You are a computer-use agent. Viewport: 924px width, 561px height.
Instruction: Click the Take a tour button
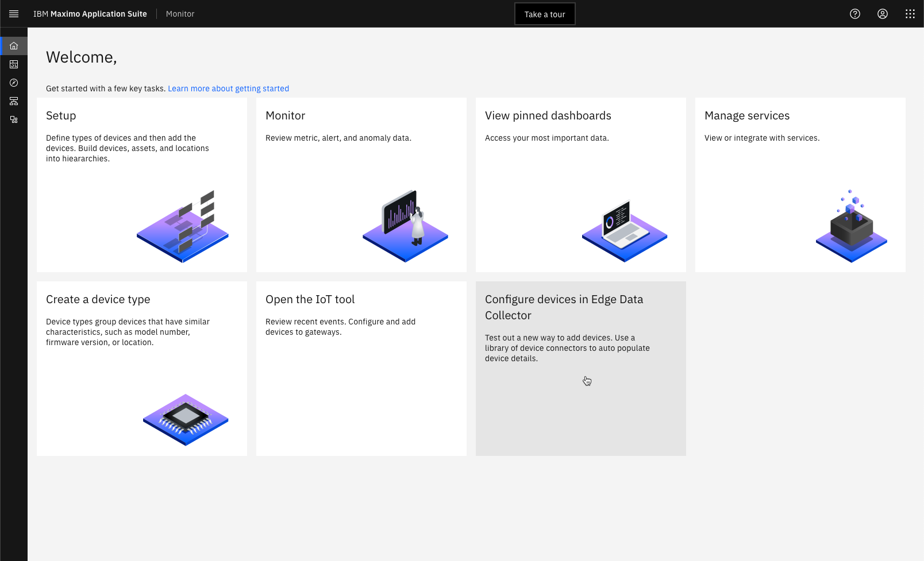tap(545, 14)
